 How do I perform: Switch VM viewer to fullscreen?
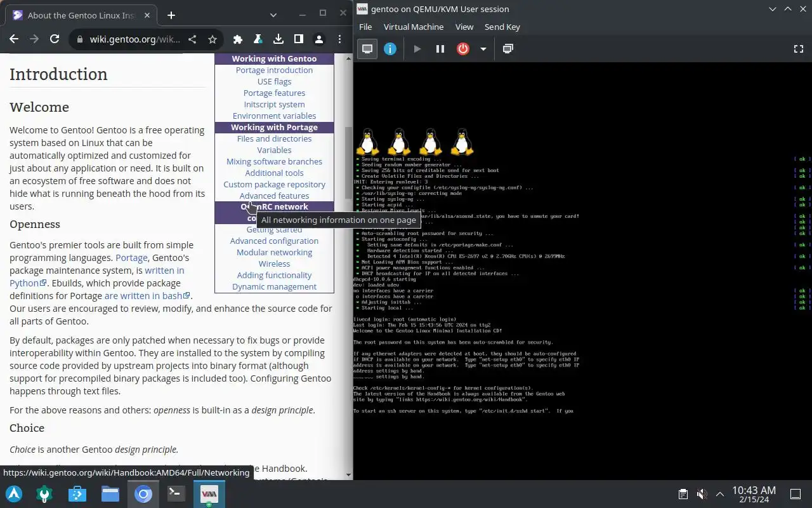click(799, 49)
